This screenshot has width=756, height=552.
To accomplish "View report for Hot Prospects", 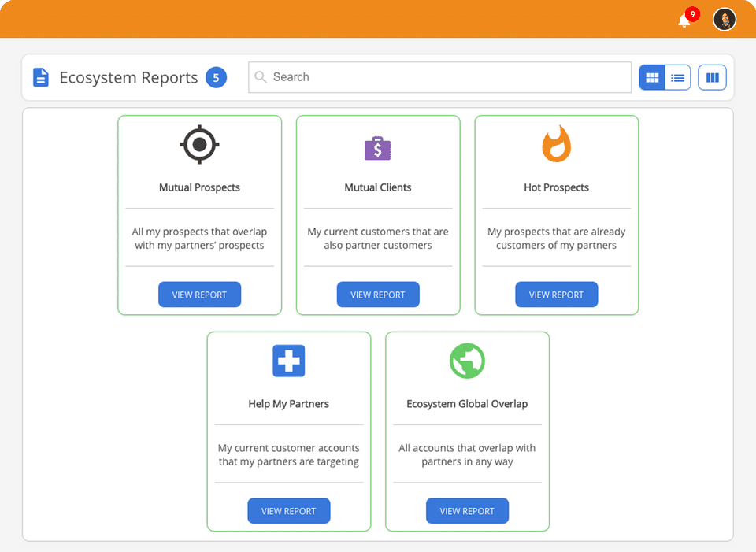I will 557,295.
